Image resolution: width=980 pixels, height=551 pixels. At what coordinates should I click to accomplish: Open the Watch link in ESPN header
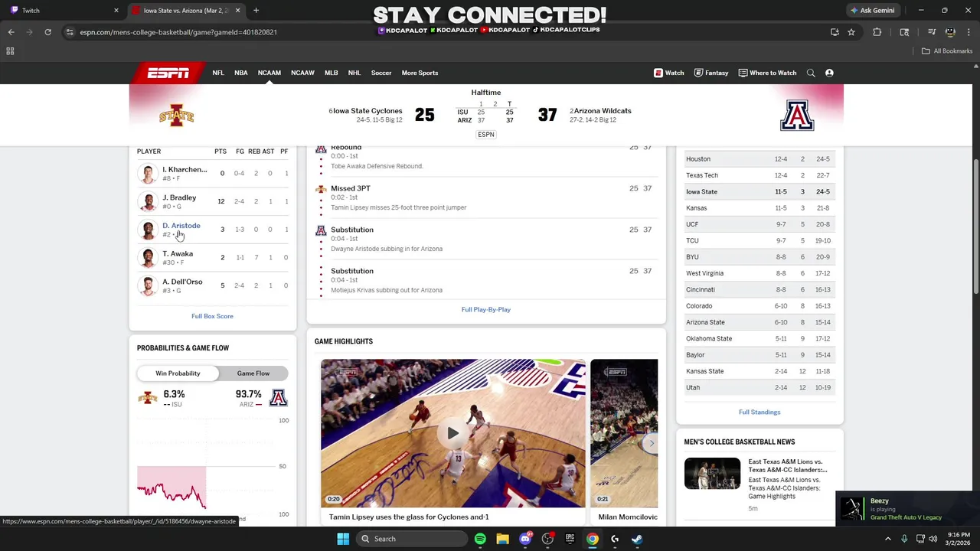668,73
